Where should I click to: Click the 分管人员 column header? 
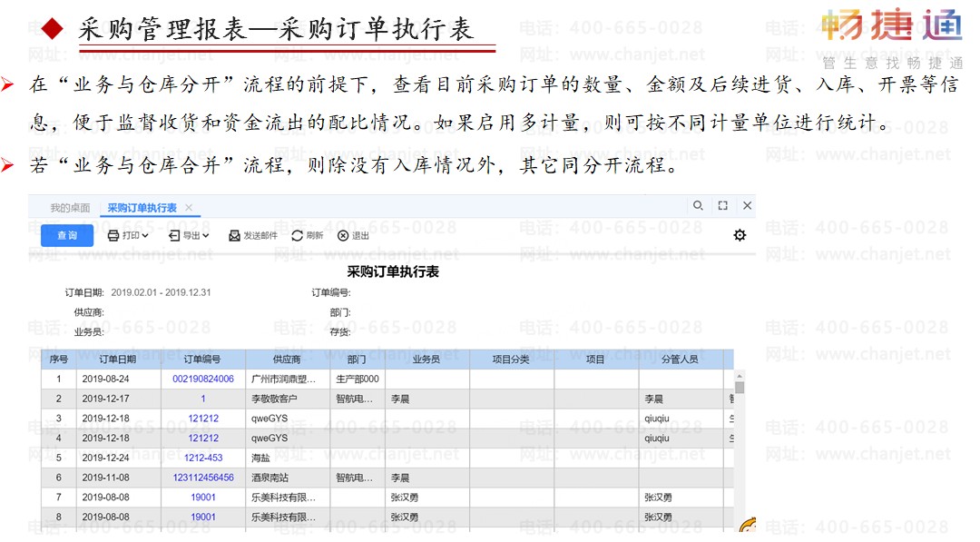pos(680,359)
